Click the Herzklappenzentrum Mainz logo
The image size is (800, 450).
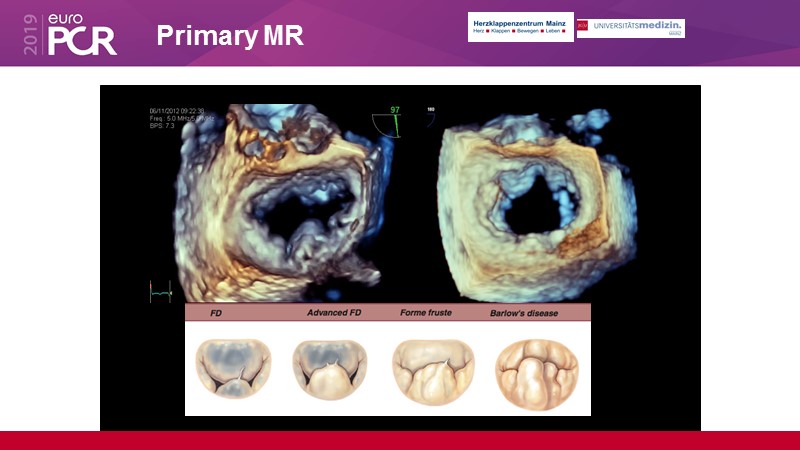520,27
